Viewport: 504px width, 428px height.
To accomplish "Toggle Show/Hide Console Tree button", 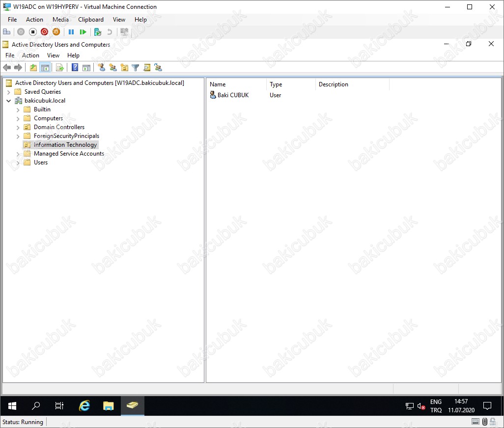I will pos(45,67).
